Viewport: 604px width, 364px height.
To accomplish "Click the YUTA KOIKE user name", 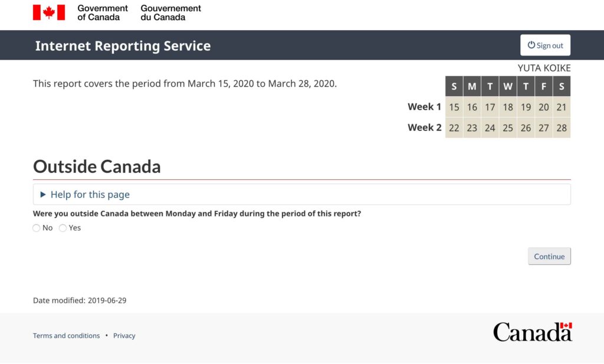I will [x=544, y=68].
